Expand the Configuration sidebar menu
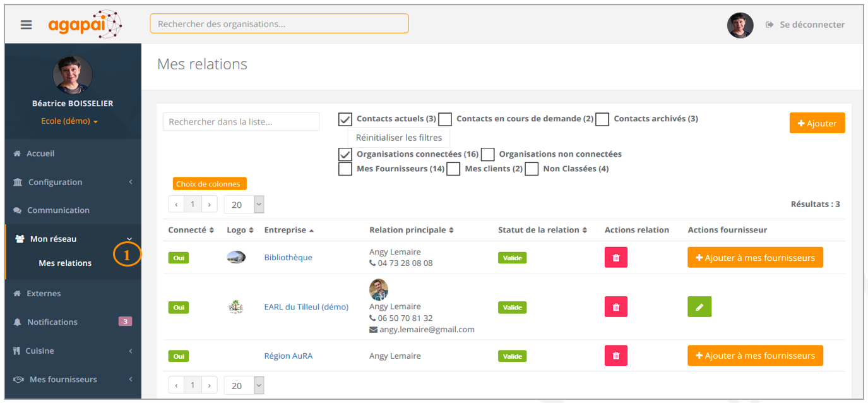Screen dimensions: 868x403 point(73,182)
